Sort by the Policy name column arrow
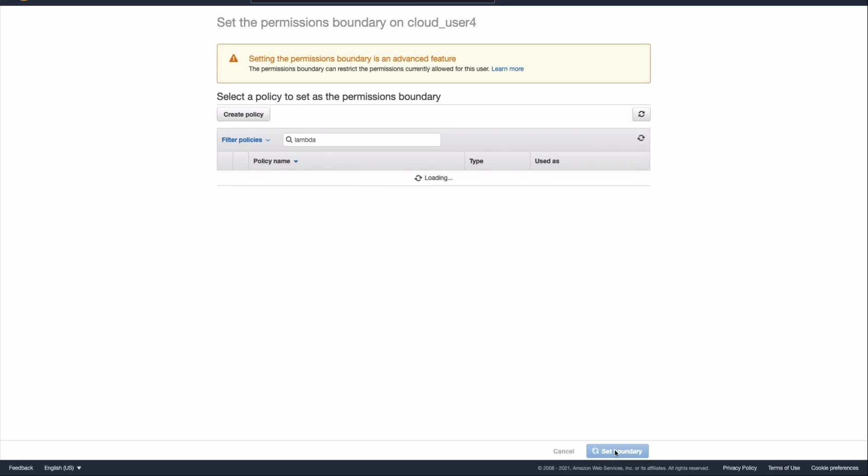The height and width of the screenshot is (476, 868). coord(296,162)
